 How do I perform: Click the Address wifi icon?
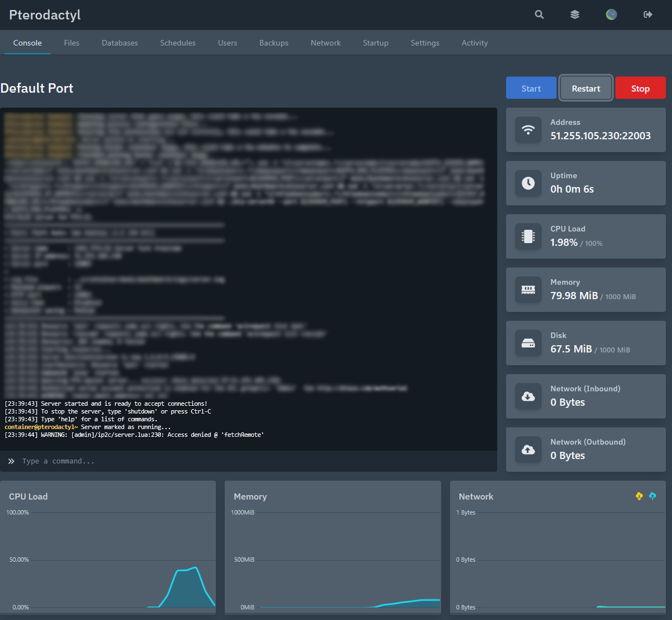528,130
